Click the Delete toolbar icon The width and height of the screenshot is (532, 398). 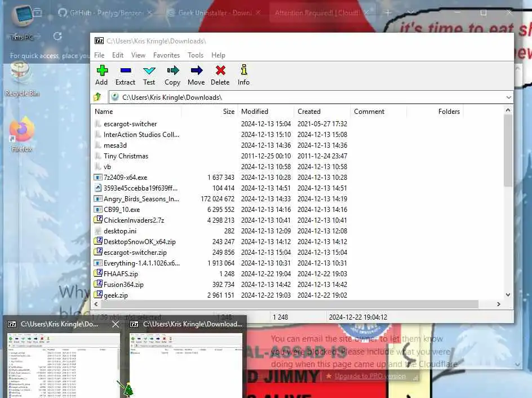click(220, 70)
